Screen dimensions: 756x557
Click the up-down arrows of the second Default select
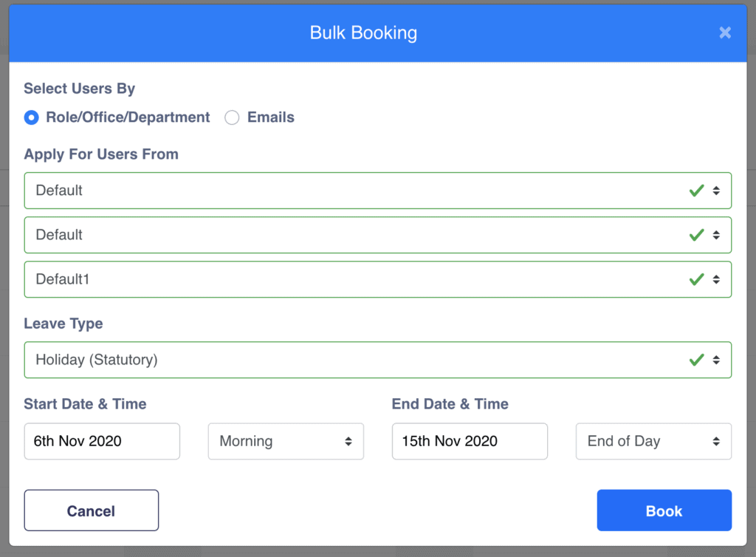point(716,235)
